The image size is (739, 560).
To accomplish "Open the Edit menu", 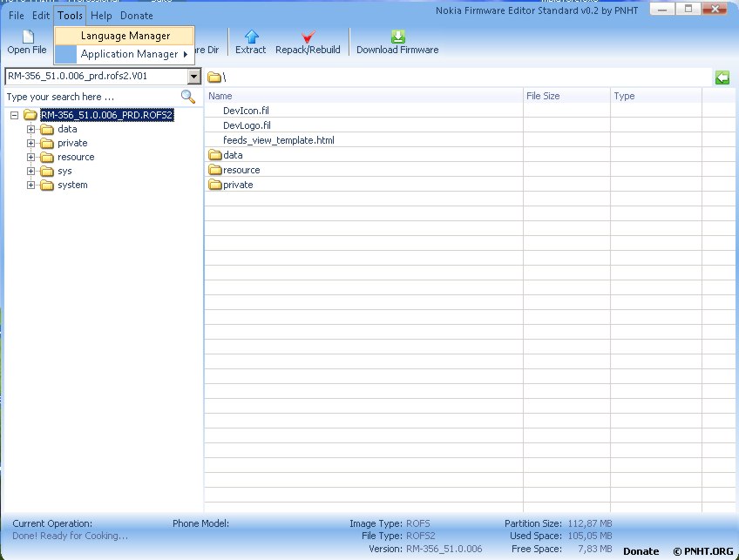I will click(x=41, y=16).
